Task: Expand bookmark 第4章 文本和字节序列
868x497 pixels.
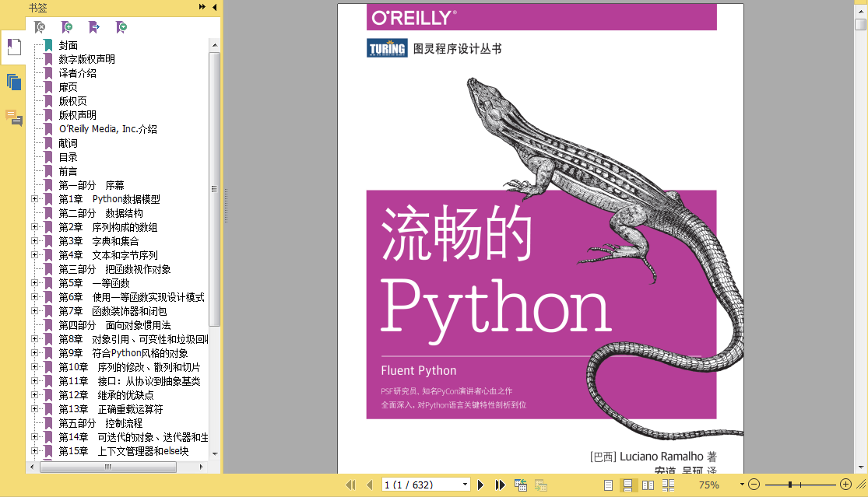Action: [34, 255]
